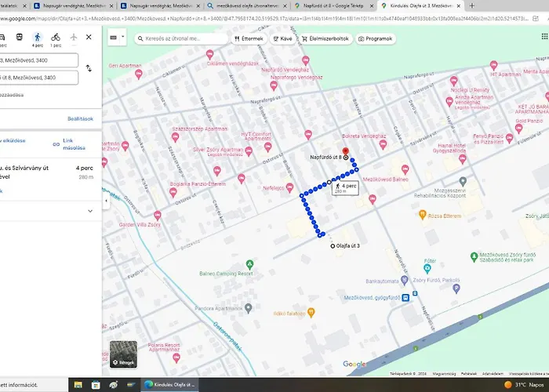This screenshot has height=392, width=549.
Task: Switch to the mezőkövesd olajfa search tab
Action: 247,5
